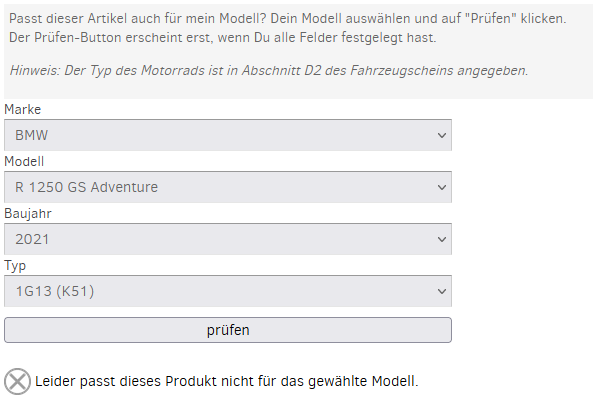Click the 'Leider passt dieses Produkt nicht' message
Screen dimensions: 593x405
point(227,381)
